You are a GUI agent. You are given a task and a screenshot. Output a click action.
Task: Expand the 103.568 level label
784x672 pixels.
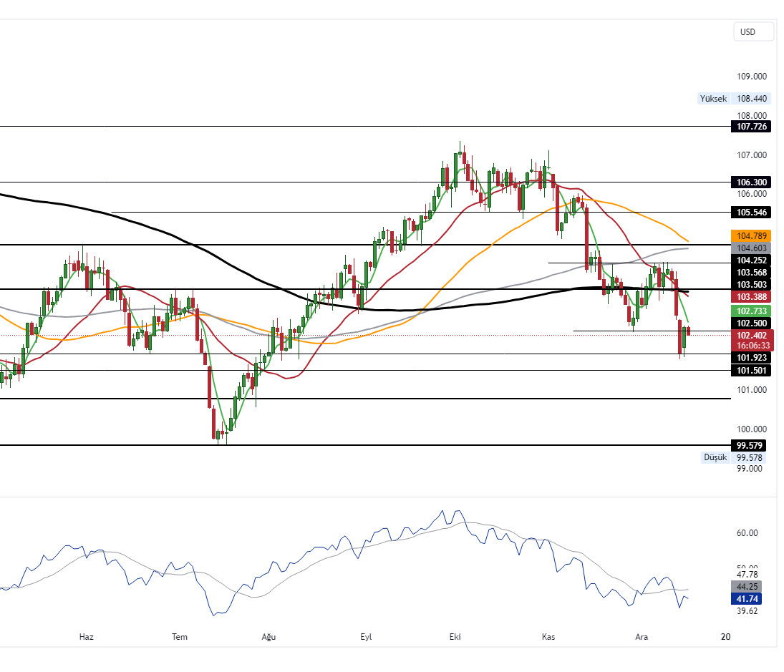[x=750, y=273]
